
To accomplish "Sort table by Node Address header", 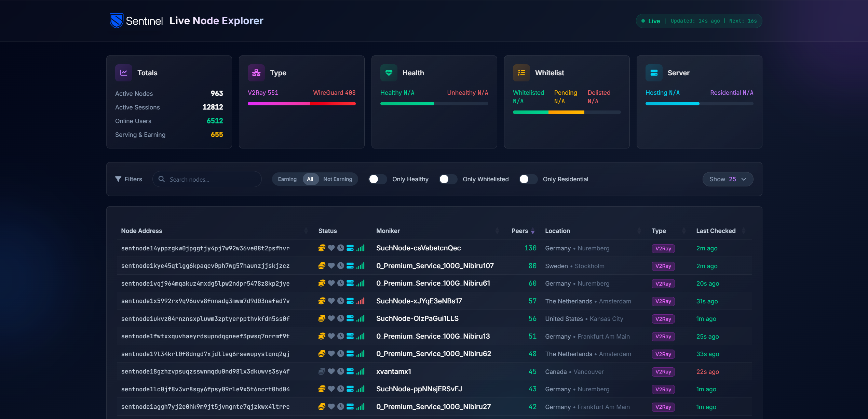I will click(141, 231).
